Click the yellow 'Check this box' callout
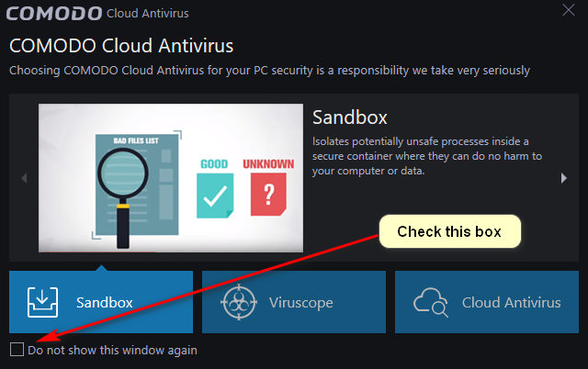The height and width of the screenshot is (369, 588). pyautogui.click(x=449, y=231)
